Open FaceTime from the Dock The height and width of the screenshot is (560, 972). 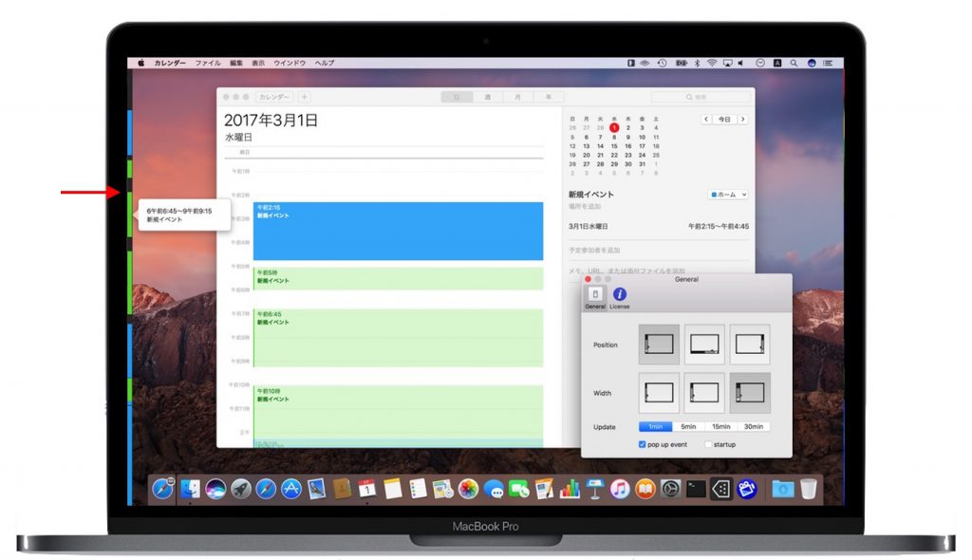point(519,490)
